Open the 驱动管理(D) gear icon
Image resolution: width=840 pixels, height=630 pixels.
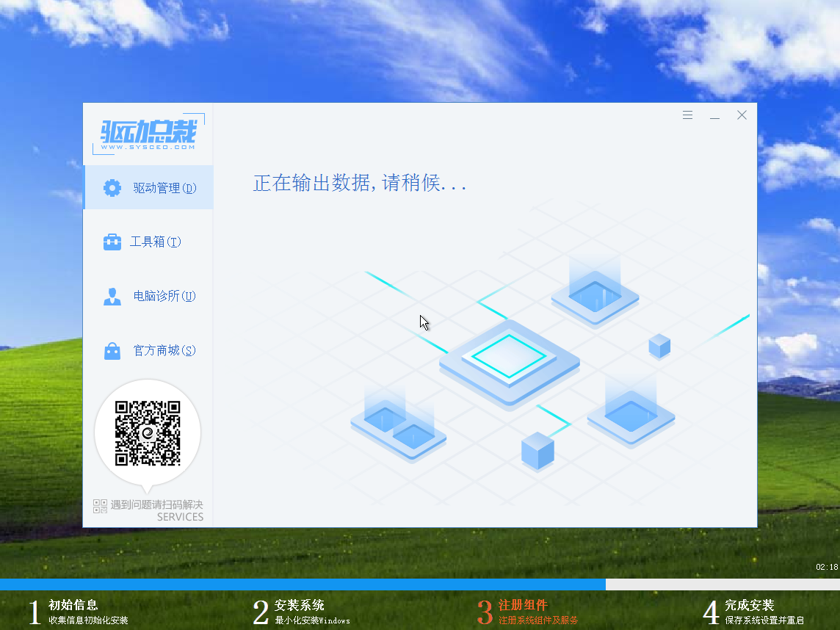coord(112,188)
